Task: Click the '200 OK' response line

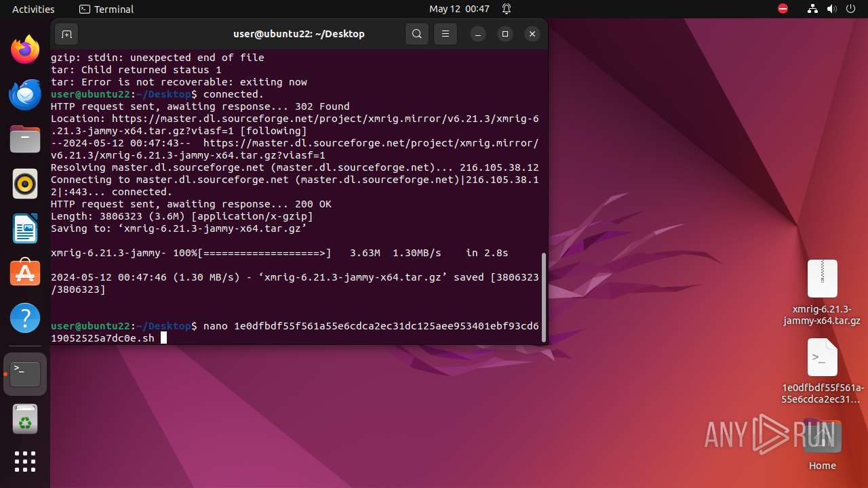Action: click(191, 204)
